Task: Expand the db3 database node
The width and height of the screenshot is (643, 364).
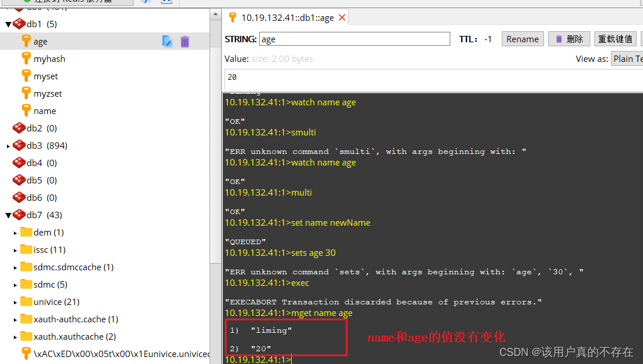Action: point(8,145)
